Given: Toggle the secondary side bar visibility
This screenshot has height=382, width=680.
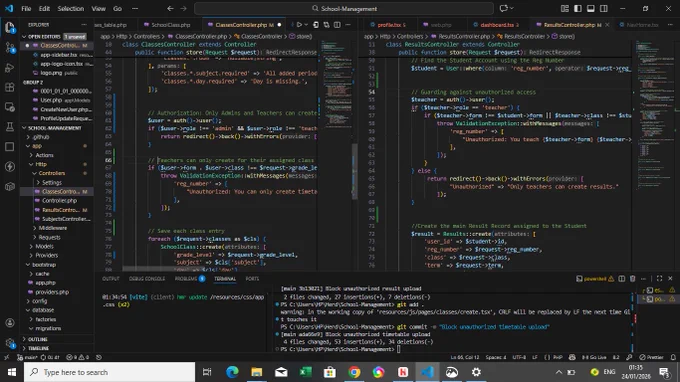Looking at the screenshot, I should (604, 8).
